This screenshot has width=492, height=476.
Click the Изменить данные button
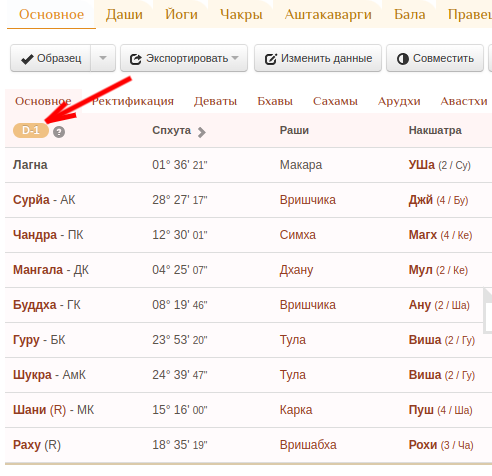[318, 58]
